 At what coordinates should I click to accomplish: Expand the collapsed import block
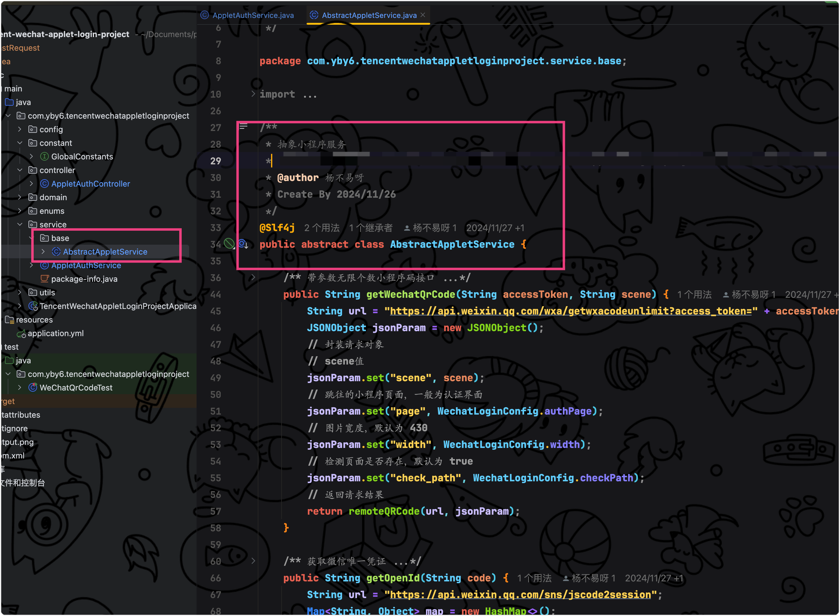pyautogui.click(x=253, y=94)
